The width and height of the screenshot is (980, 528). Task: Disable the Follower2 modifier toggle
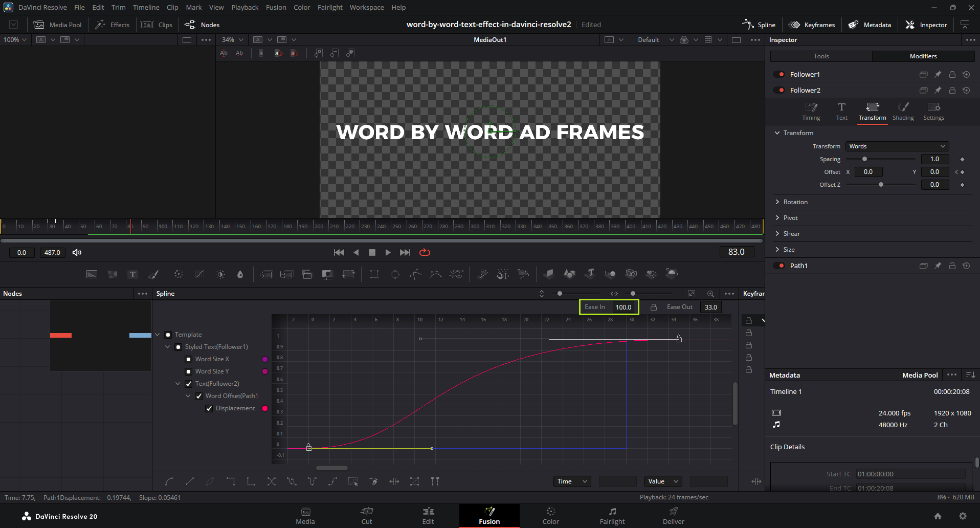(x=779, y=90)
